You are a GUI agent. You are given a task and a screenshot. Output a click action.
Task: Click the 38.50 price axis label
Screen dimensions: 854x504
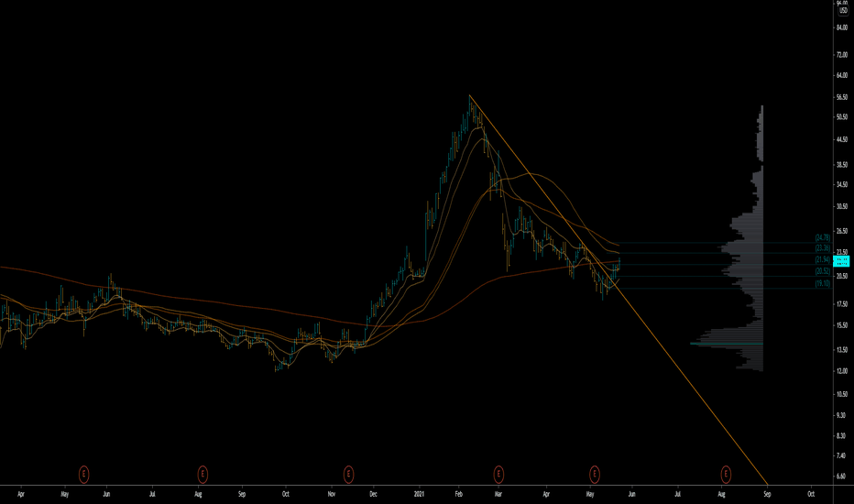[842, 165]
